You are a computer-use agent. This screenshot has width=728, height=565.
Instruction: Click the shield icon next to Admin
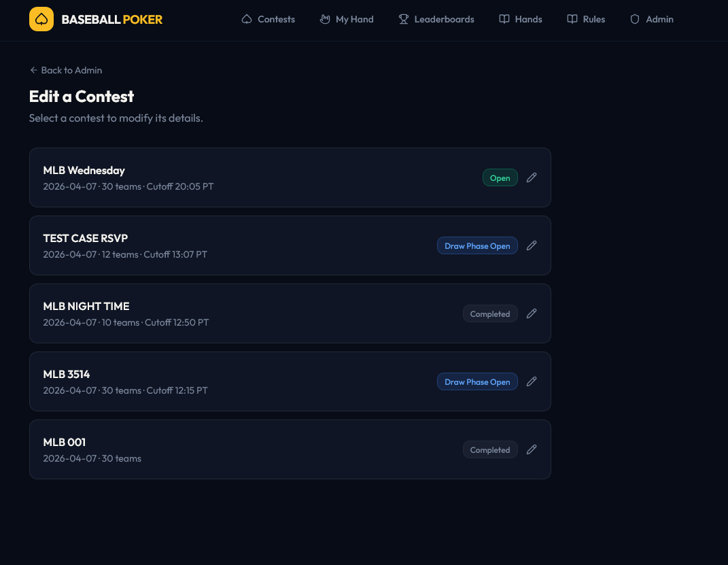[635, 19]
